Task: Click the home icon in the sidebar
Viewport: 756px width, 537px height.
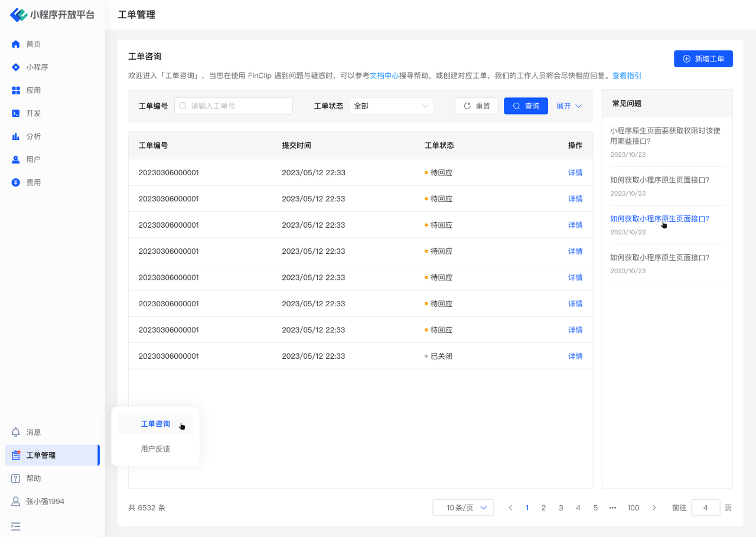Action: (x=16, y=44)
